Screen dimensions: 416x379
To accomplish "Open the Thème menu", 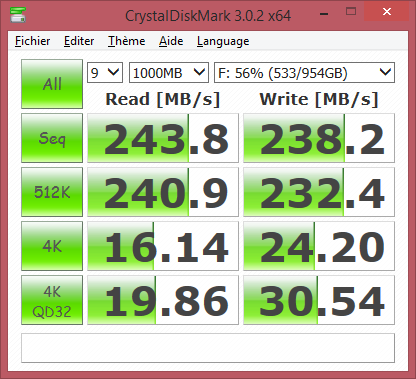I will click(x=126, y=41).
